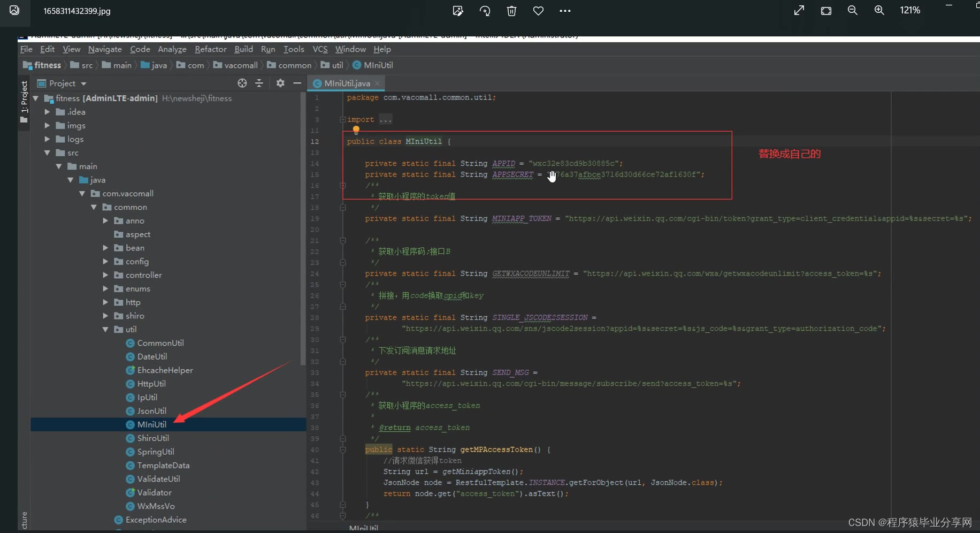Click the fit to window icon
980x533 pixels.
click(x=826, y=11)
